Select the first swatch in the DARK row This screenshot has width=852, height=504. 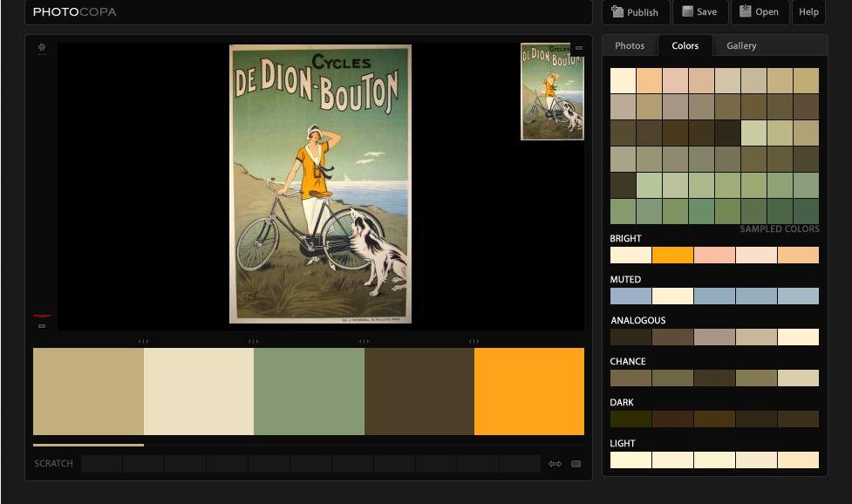pyautogui.click(x=630, y=419)
